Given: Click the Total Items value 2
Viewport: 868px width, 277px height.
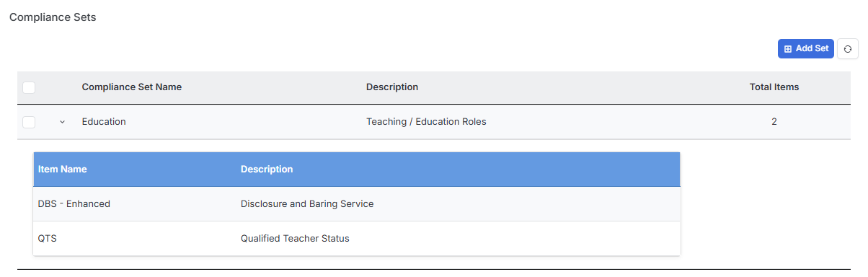Looking at the screenshot, I should coord(774,122).
